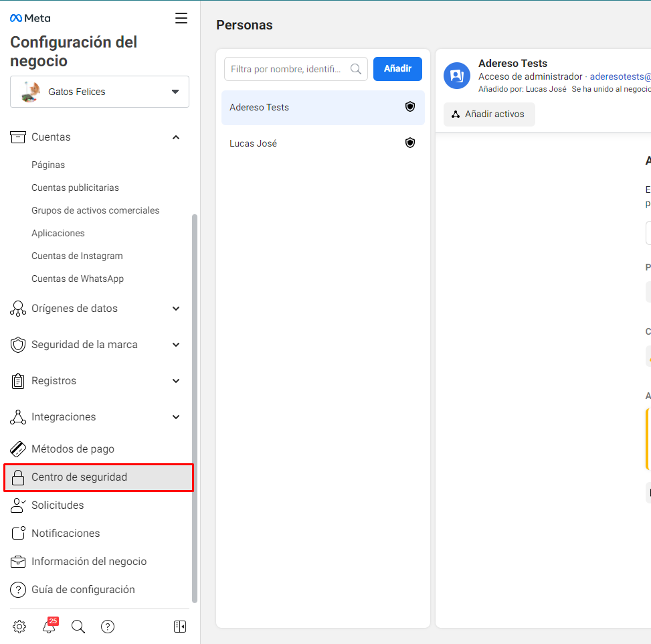Open the notifications bell with 25 badge
The image size is (651, 644).
[50, 626]
